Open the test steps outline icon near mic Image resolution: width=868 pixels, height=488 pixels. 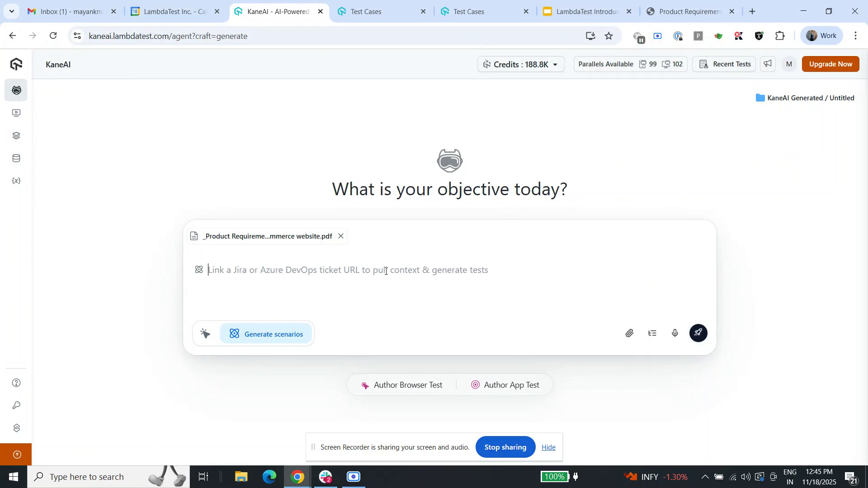[x=652, y=333]
